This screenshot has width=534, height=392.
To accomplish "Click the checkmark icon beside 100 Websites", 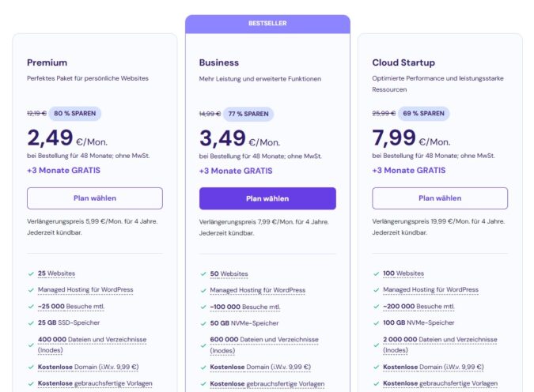I will 376,273.
